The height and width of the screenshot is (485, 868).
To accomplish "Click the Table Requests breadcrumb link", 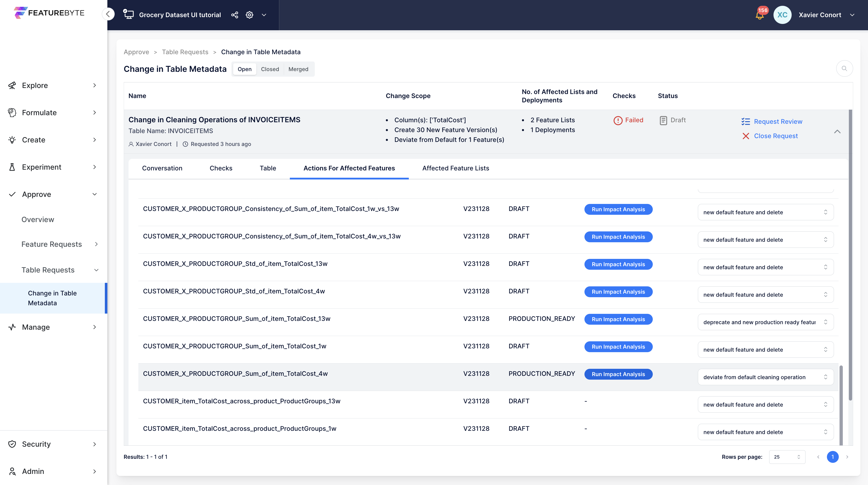I will coord(185,52).
